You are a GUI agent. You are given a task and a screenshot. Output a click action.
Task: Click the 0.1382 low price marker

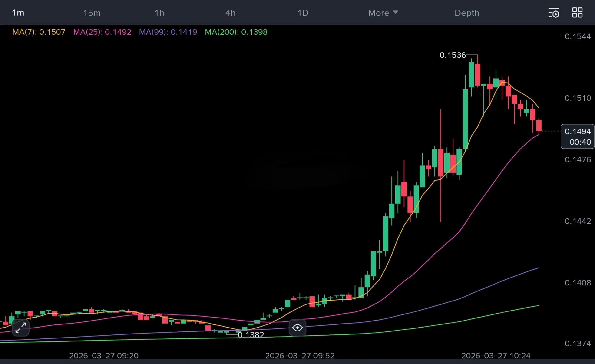(x=251, y=334)
